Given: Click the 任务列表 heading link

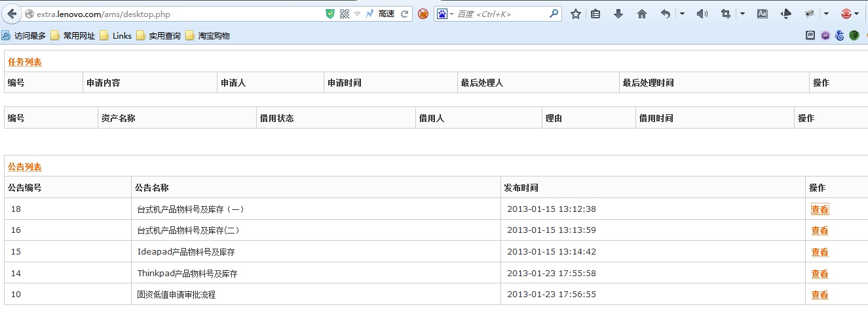Looking at the screenshot, I should 25,62.
